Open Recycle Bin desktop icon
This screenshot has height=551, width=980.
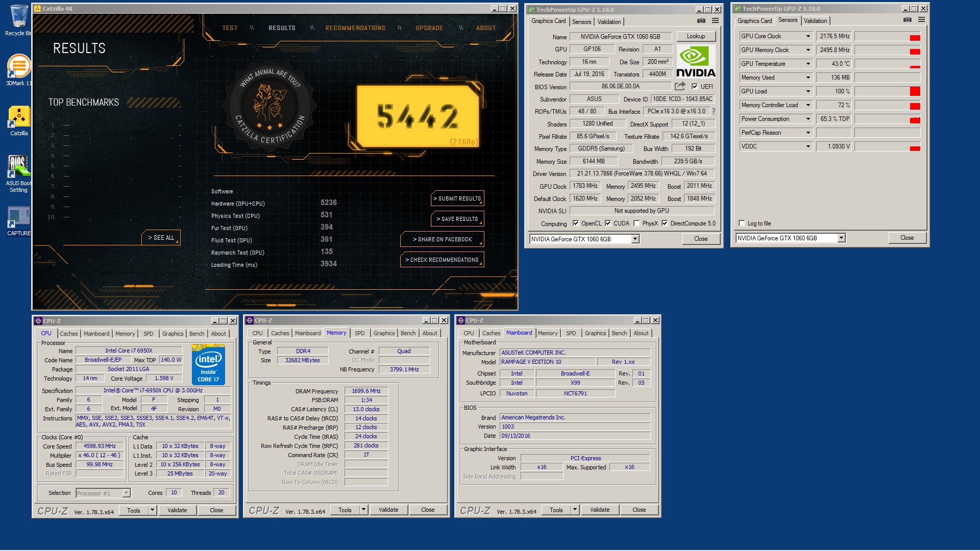click(19, 20)
